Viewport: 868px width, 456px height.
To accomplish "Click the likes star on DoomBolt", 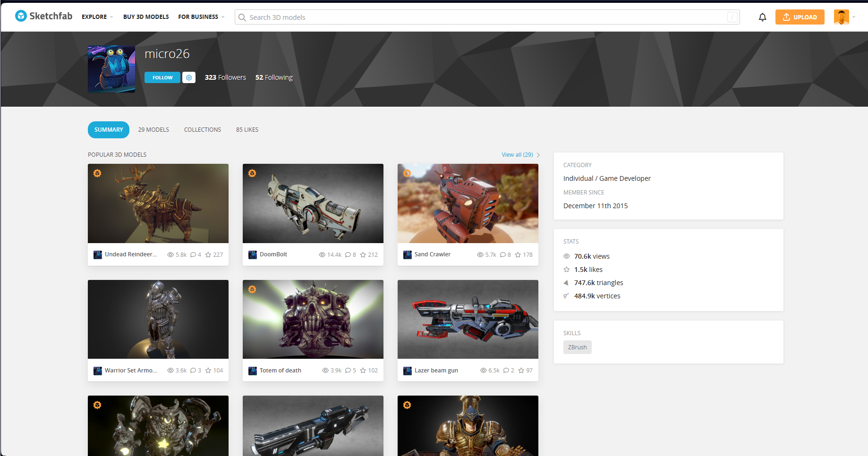I will pos(363,255).
